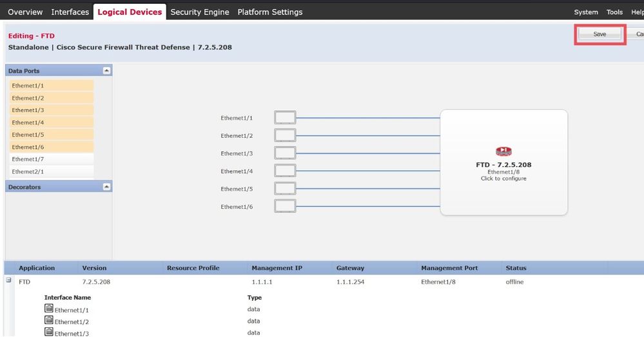Select the Ethernet1/4 port box in diagram
Screen dimensions: 644x337
[285, 171]
